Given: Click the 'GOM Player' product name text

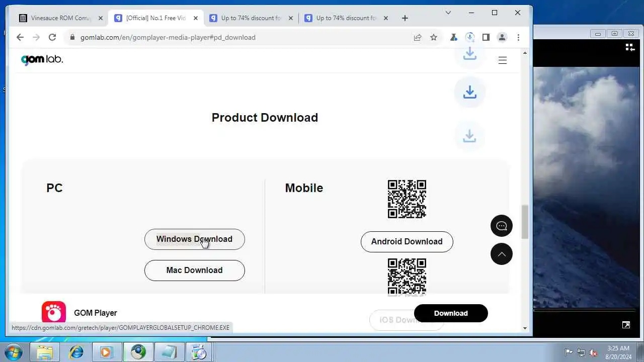Looking at the screenshot, I should [x=96, y=313].
